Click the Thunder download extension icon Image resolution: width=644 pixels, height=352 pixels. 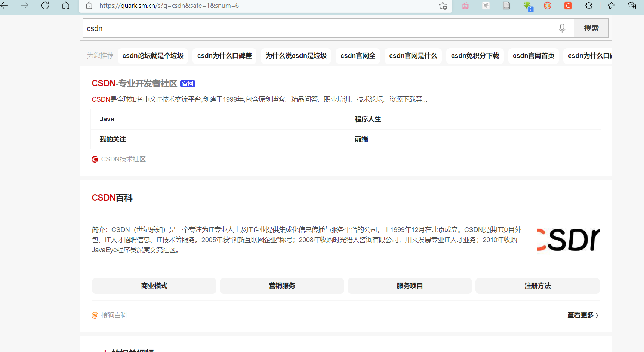[x=486, y=6]
